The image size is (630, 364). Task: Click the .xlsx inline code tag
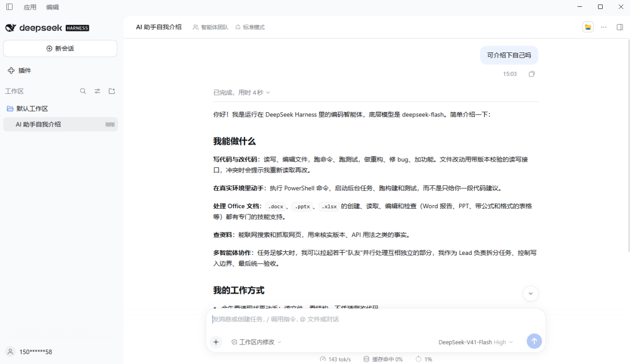click(328, 206)
